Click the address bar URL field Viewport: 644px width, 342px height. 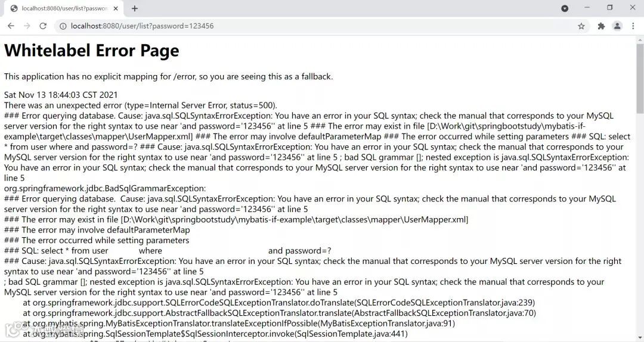click(x=298, y=26)
